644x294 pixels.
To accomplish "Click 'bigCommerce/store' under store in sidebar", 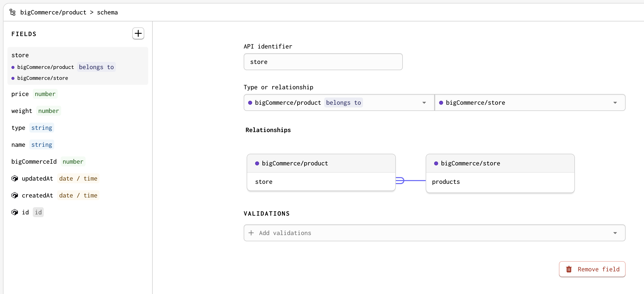I will pos(43,78).
